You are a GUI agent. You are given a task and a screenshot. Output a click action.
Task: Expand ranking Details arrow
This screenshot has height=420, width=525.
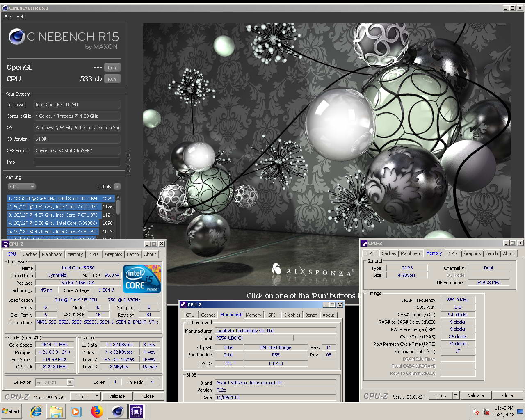click(x=117, y=187)
